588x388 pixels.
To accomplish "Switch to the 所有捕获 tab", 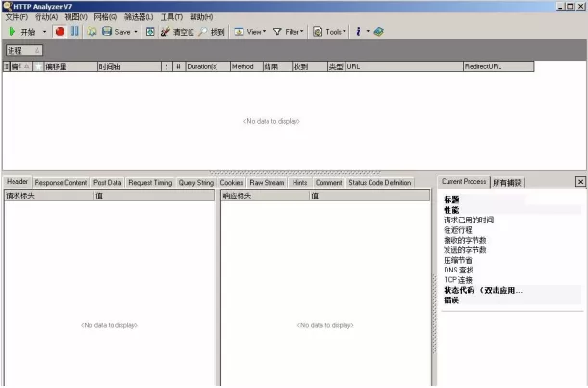I will point(507,183).
